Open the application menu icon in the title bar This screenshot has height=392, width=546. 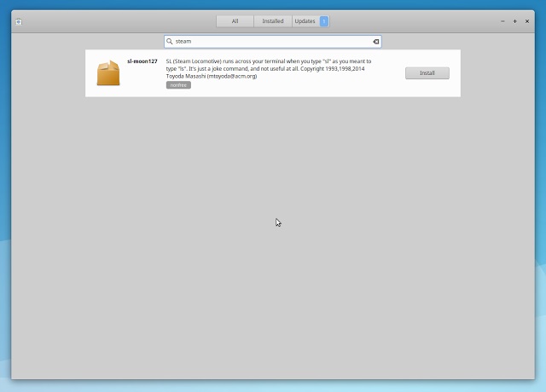pos(19,21)
